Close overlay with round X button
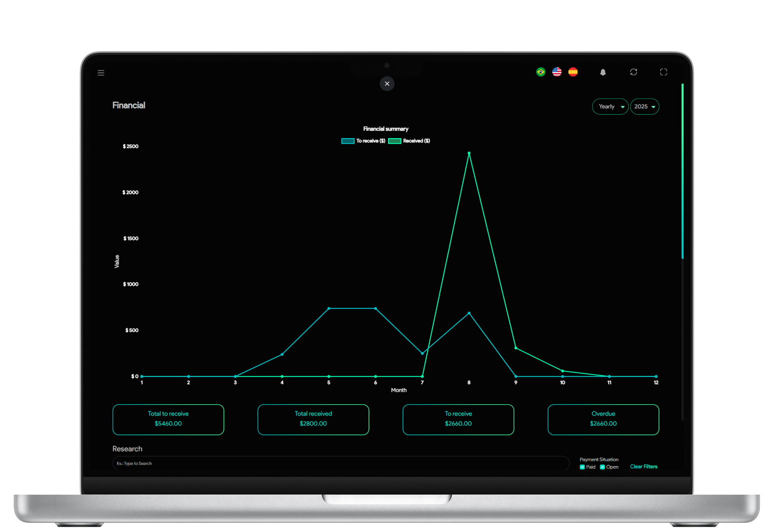 pyautogui.click(x=387, y=84)
